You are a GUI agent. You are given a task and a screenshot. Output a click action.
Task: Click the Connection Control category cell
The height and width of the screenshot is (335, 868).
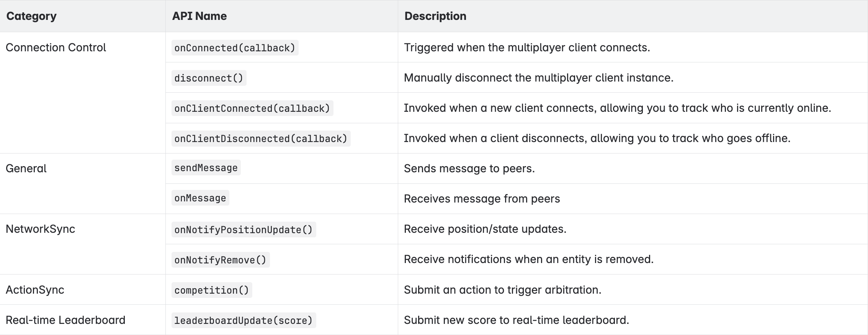point(56,47)
